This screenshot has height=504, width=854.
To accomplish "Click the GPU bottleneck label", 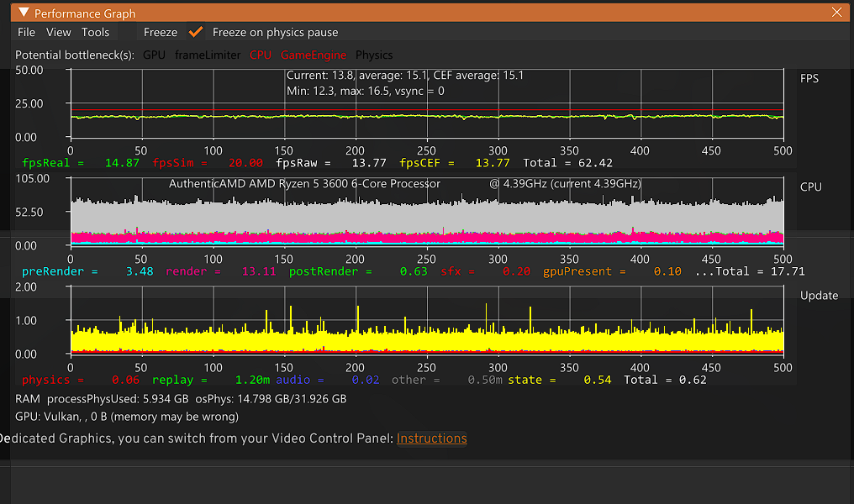I will [x=154, y=55].
